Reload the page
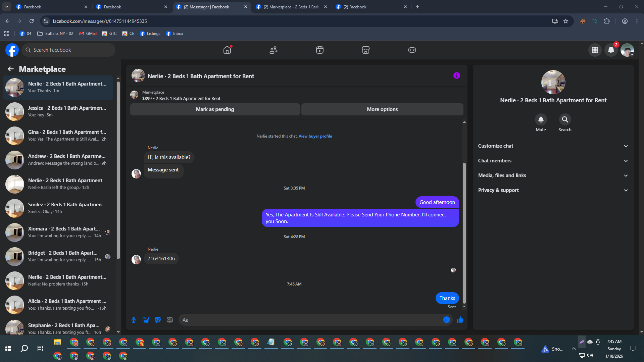Screen dimensions: 644x362 32,21
